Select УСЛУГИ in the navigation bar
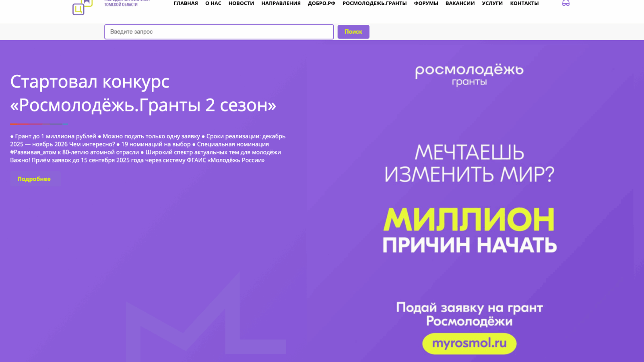644x362 pixels. pos(492,3)
